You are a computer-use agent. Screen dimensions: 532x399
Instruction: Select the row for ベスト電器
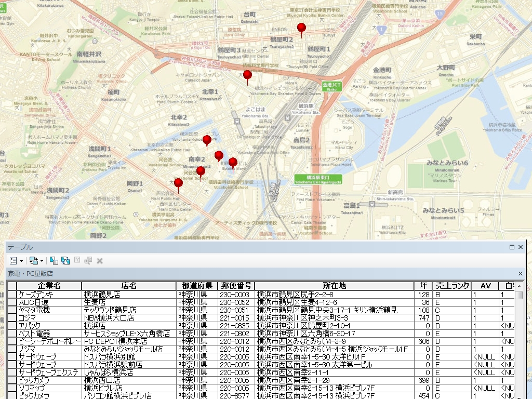coord(12,334)
